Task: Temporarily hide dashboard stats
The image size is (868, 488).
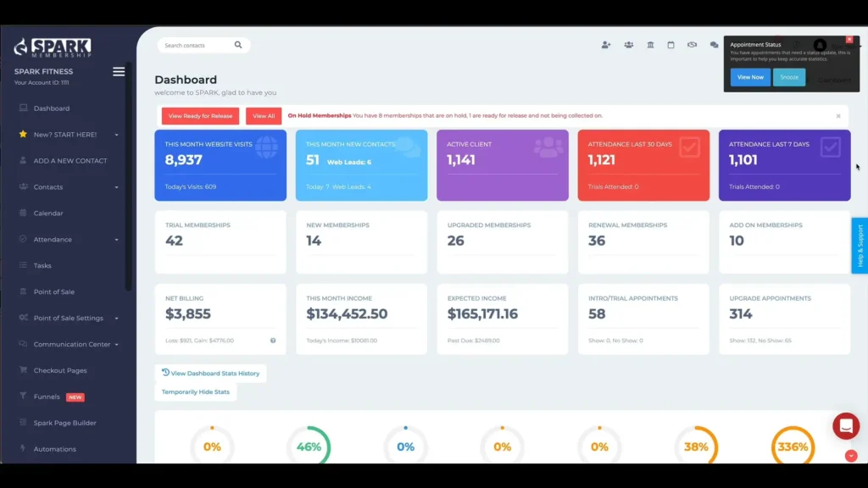Action: point(196,391)
